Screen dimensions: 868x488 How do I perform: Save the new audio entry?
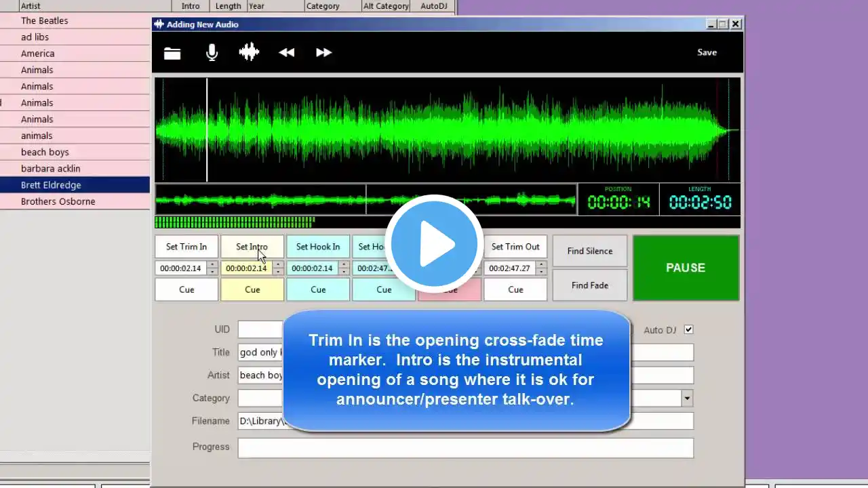point(707,52)
